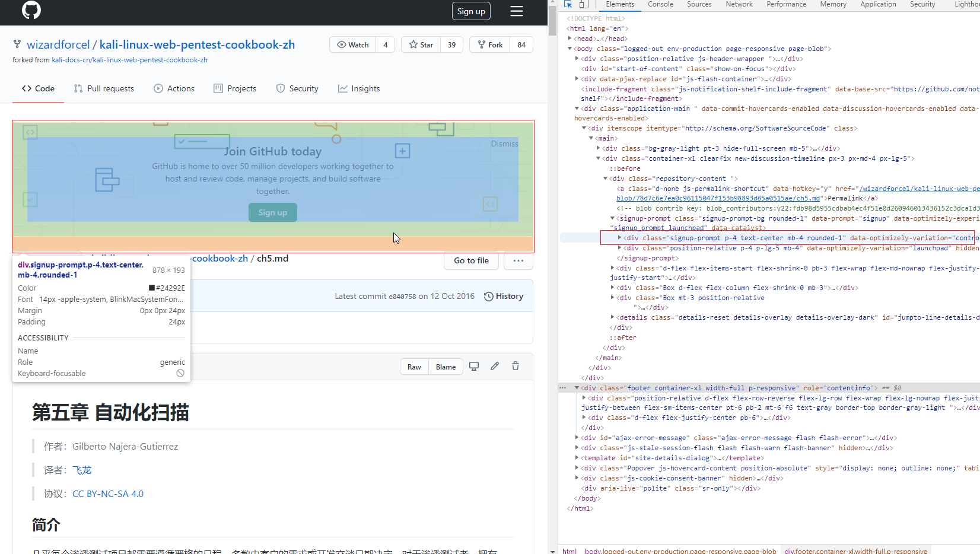Open the forked-from kali-docs-cn repository link

point(129,60)
